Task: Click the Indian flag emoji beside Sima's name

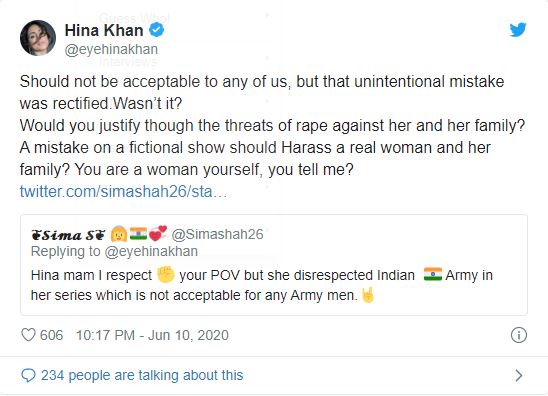Action: pos(138,233)
